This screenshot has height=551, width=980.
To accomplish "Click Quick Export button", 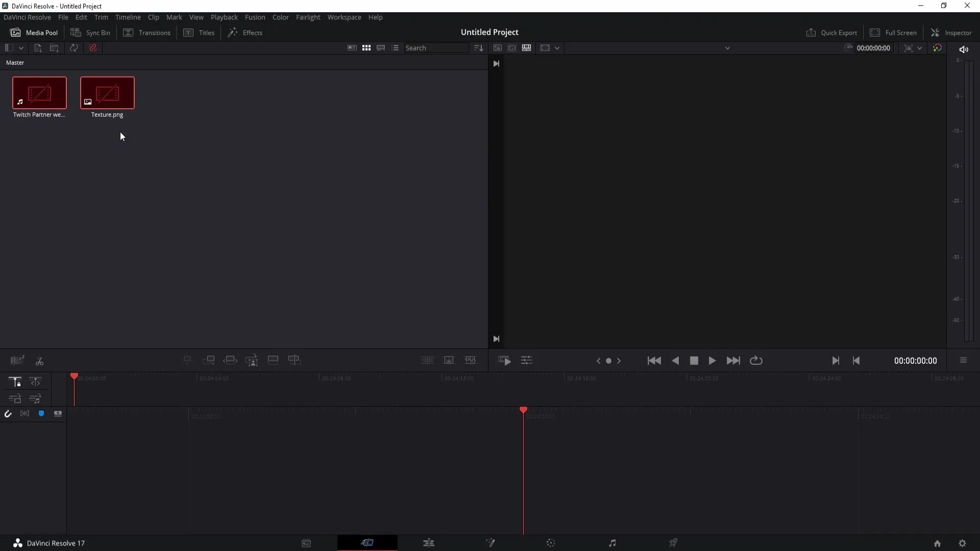I will tap(834, 32).
